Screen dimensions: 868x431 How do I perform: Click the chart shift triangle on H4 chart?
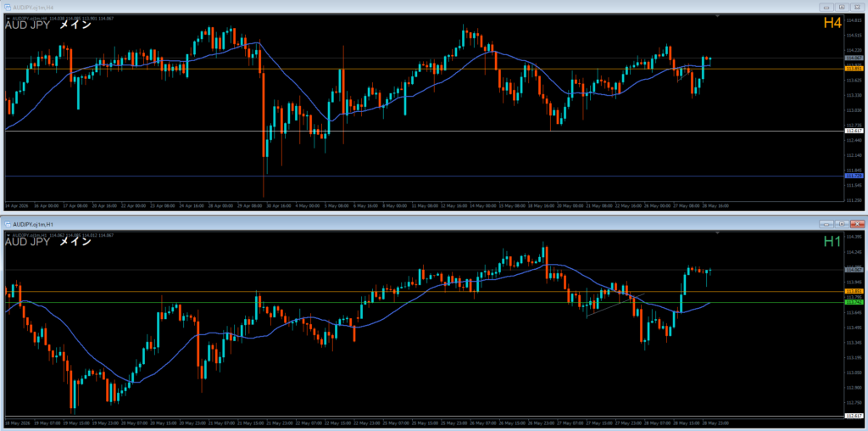tap(717, 17)
